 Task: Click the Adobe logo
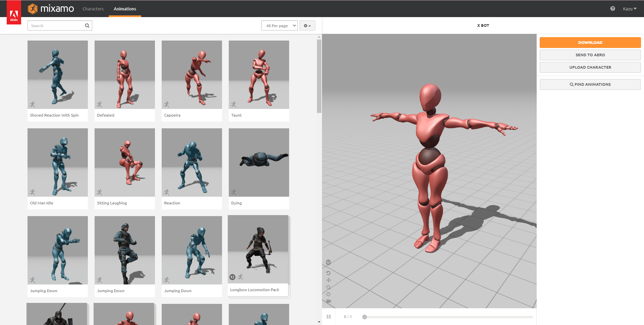pyautogui.click(x=14, y=12)
